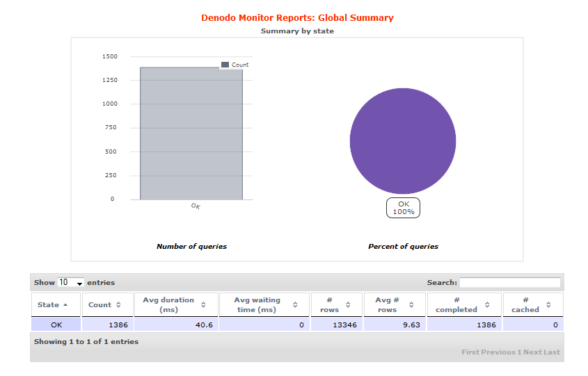Click the OK 100% pie label

403,208
